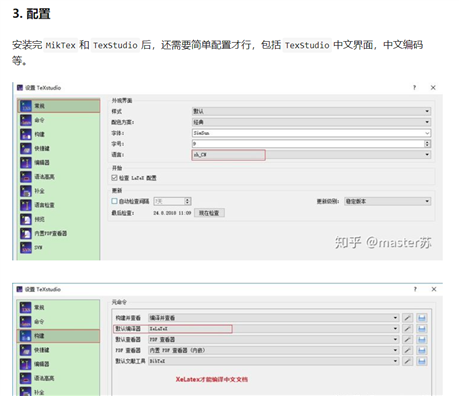Open the 更新级别 dropdown showing 稳定版本
The height and width of the screenshot is (396, 459).
[x=387, y=201]
